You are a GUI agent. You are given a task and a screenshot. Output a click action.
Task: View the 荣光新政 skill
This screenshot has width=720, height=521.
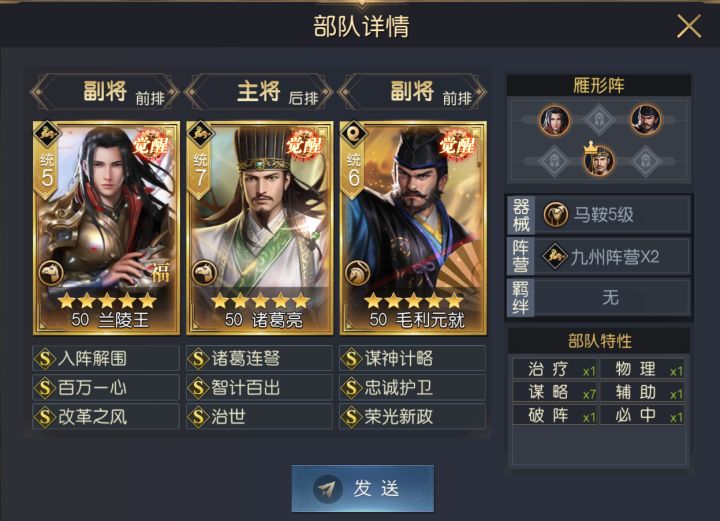pos(413,417)
